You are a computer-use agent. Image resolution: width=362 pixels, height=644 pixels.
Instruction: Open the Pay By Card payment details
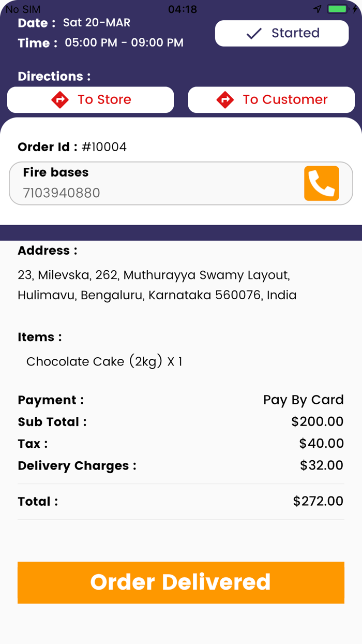(x=303, y=400)
